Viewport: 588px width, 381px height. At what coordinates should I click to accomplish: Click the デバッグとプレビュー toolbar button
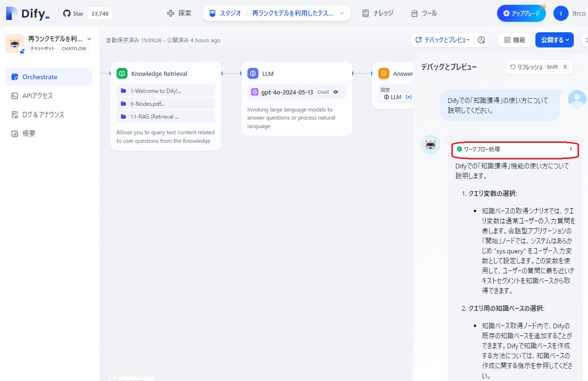(x=442, y=40)
